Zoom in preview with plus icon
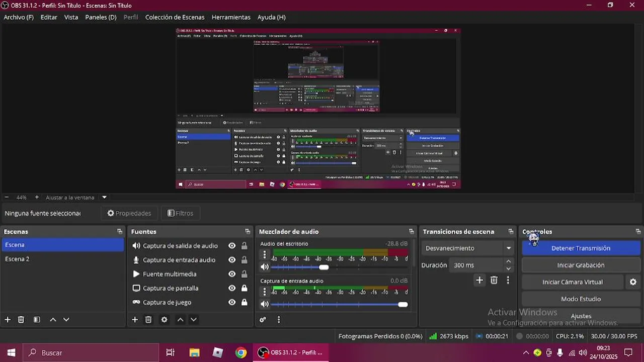 tap(37, 198)
